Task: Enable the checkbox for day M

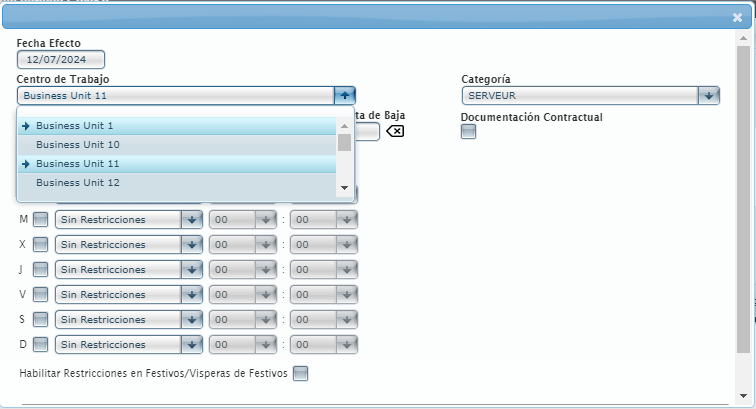Action: [x=40, y=219]
